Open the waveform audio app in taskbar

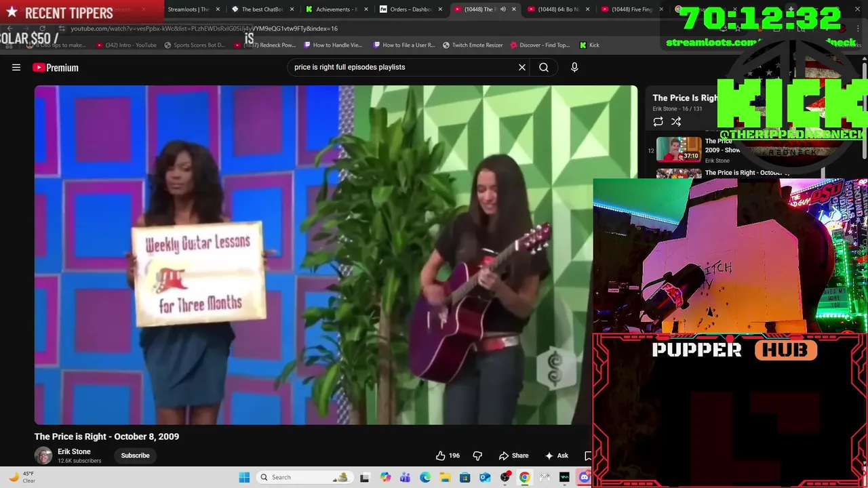click(564, 477)
